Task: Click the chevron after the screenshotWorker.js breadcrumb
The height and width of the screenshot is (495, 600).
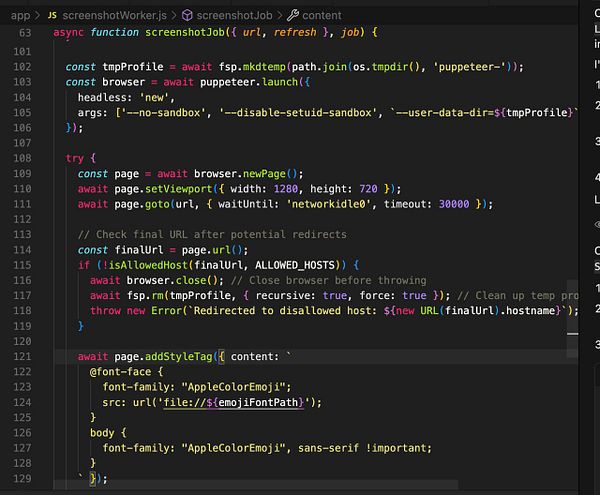Action: click(x=174, y=15)
